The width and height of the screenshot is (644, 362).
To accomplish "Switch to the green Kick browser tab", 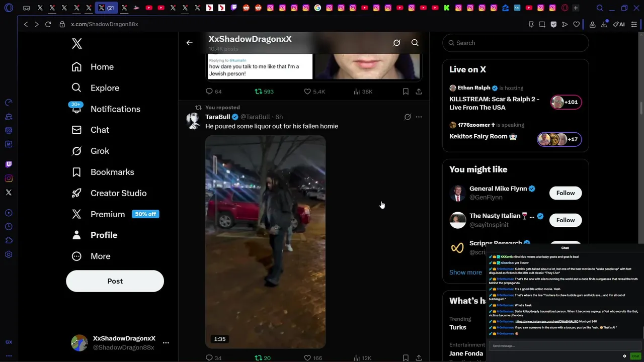I will 446,8.
